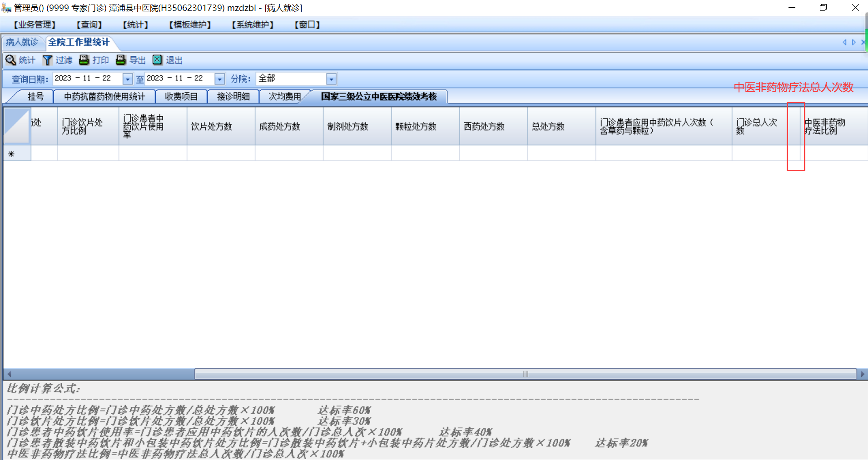Open the 【窗口】 menu
868x460 pixels.
tap(308, 25)
